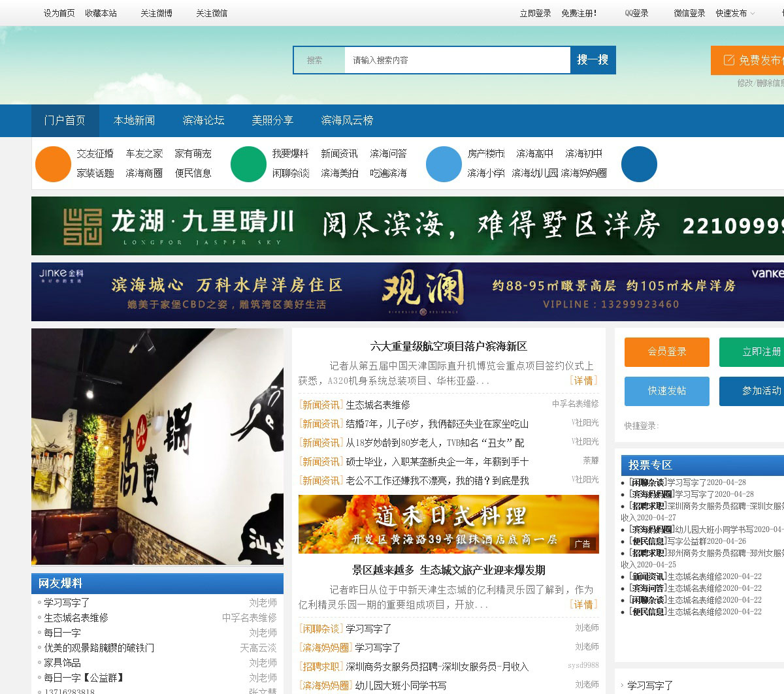
Task: Expand the 快速发布 dropdown arrow
Action: (x=753, y=14)
